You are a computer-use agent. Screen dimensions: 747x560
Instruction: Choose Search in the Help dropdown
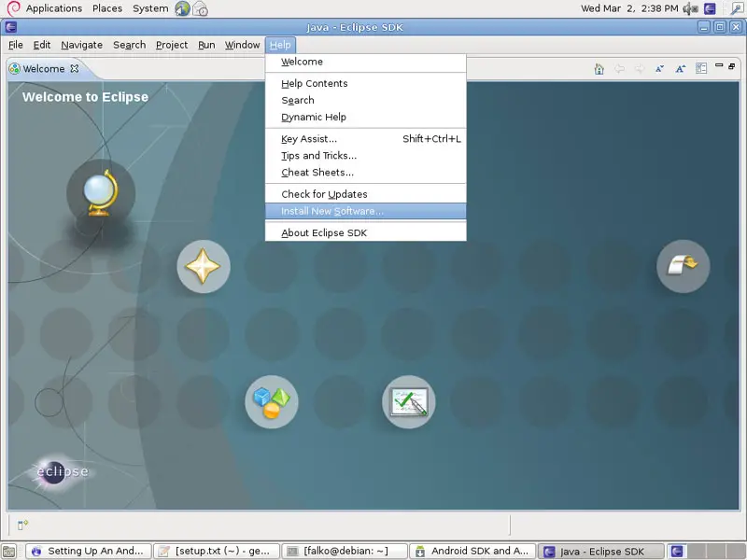[365, 100]
